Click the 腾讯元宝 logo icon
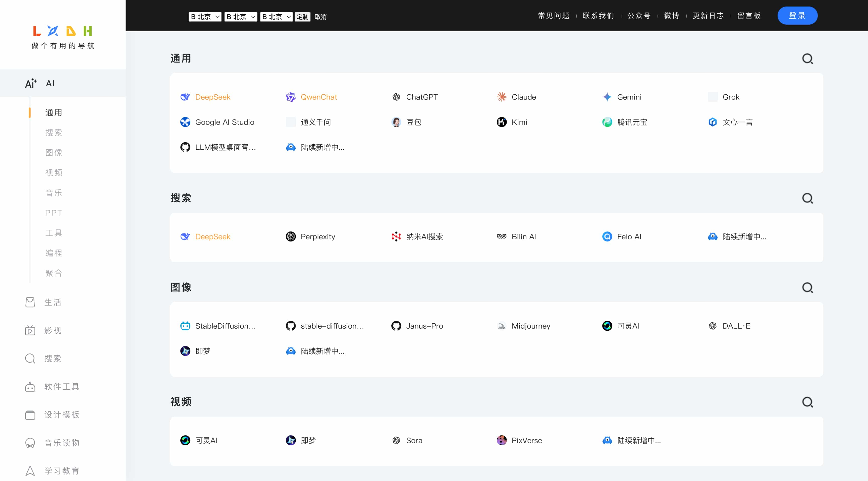The image size is (868, 481). pos(607,122)
